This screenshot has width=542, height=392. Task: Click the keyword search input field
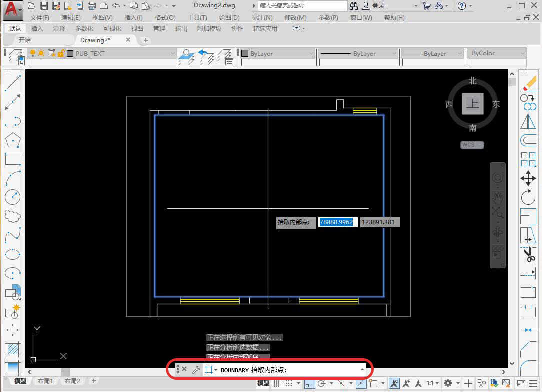[302, 6]
